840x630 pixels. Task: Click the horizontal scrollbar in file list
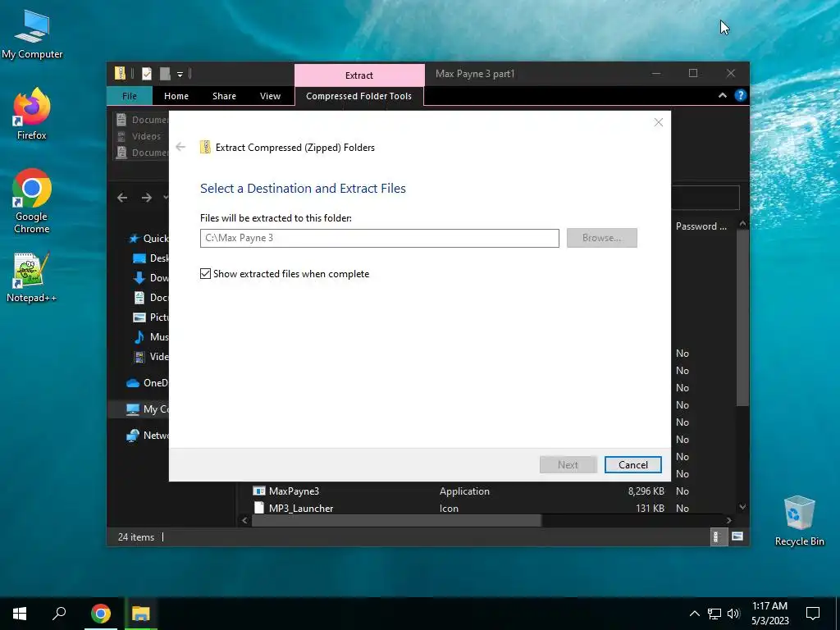pos(396,520)
